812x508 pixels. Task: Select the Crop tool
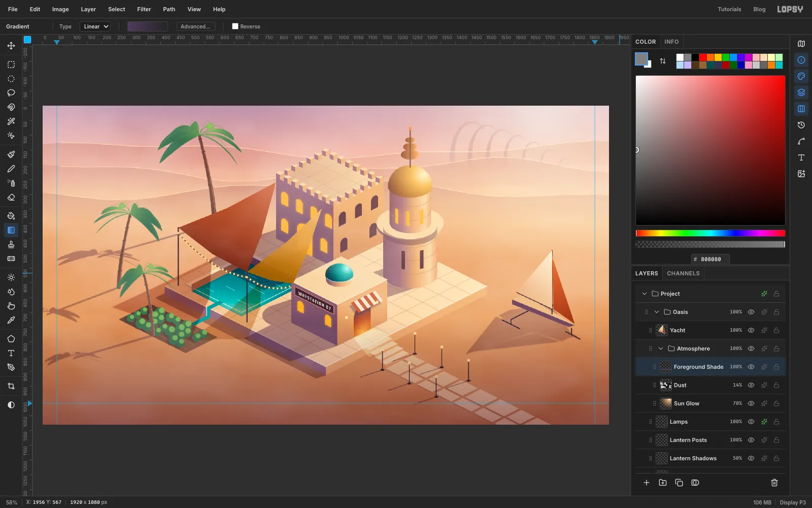(11, 386)
